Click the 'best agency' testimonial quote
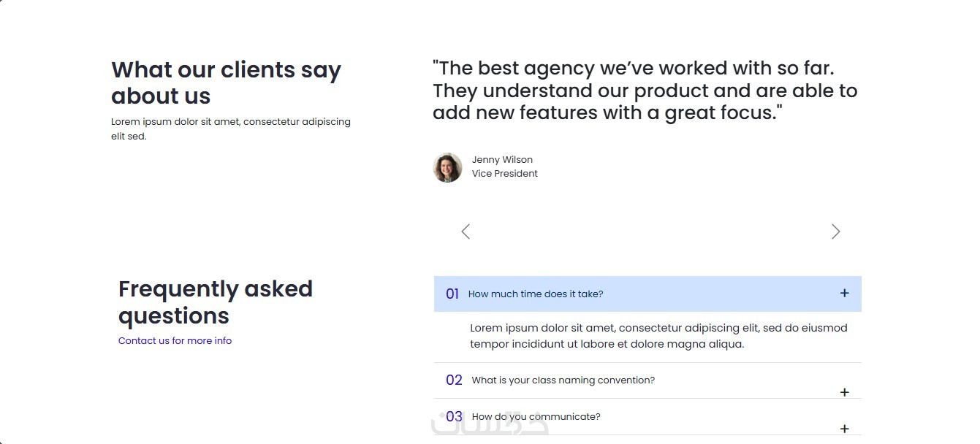Image resolution: width=980 pixels, height=444 pixels. [644, 91]
